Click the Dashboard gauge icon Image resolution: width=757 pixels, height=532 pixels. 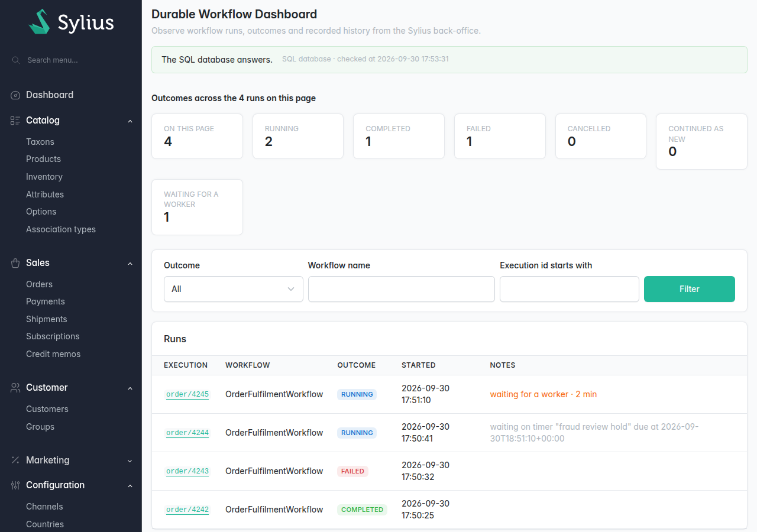point(16,95)
